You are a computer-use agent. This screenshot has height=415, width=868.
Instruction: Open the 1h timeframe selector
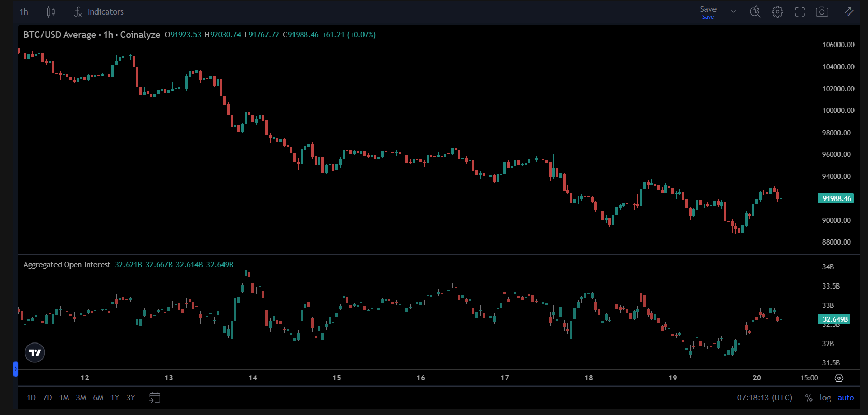tap(24, 12)
